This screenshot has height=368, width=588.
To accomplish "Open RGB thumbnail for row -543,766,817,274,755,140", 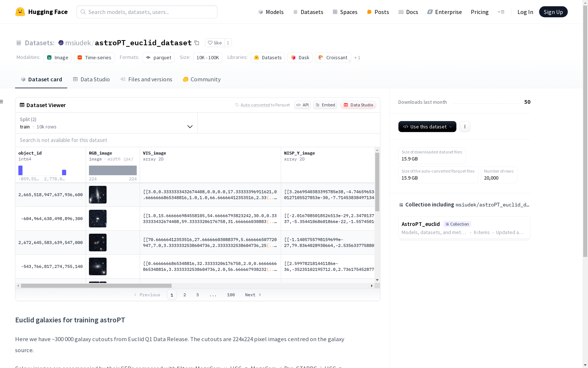I will click(x=98, y=266).
